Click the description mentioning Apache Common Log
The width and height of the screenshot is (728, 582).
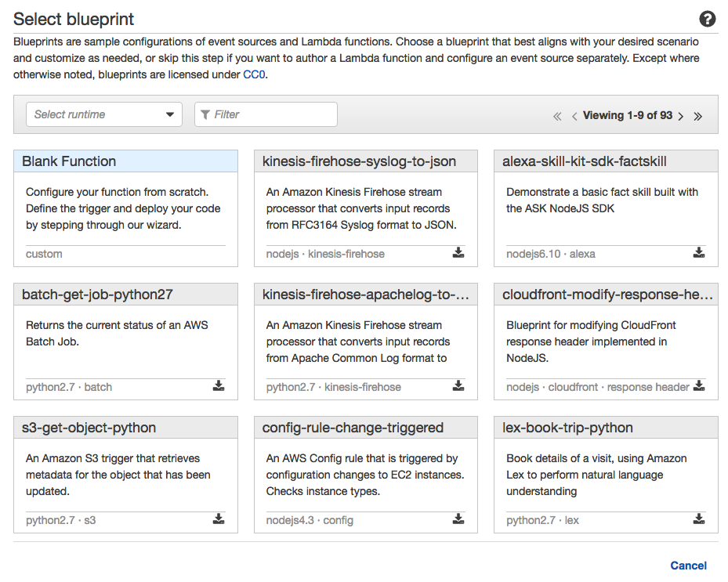click(x=358, y=342)
